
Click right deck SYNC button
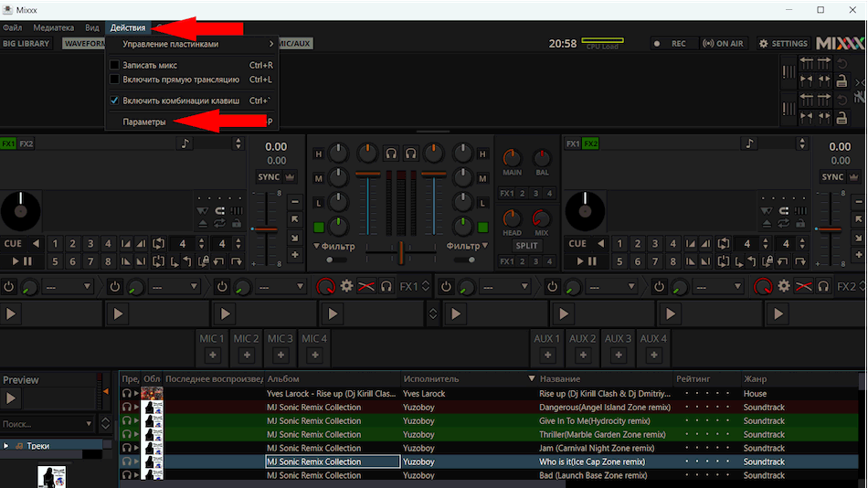click(832, 176)
